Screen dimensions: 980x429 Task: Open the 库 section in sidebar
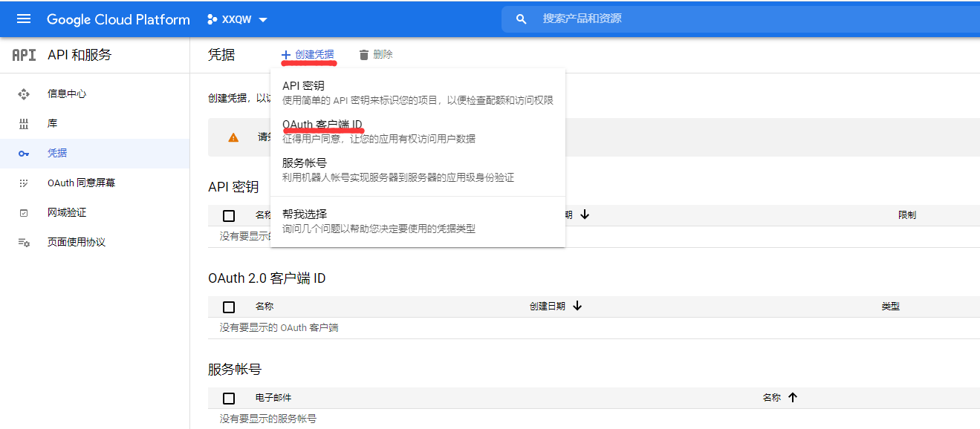pyautogui.click(x=25, y=123)
